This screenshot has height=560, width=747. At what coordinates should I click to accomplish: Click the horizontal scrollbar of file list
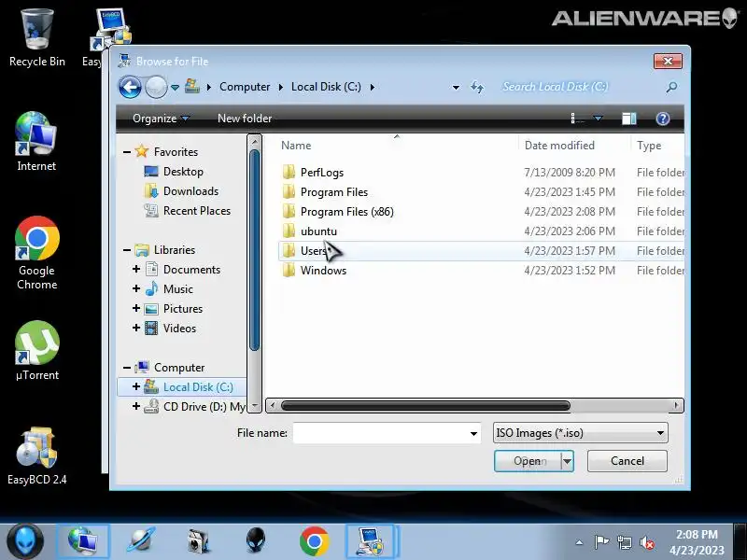[x=426, y=406]
